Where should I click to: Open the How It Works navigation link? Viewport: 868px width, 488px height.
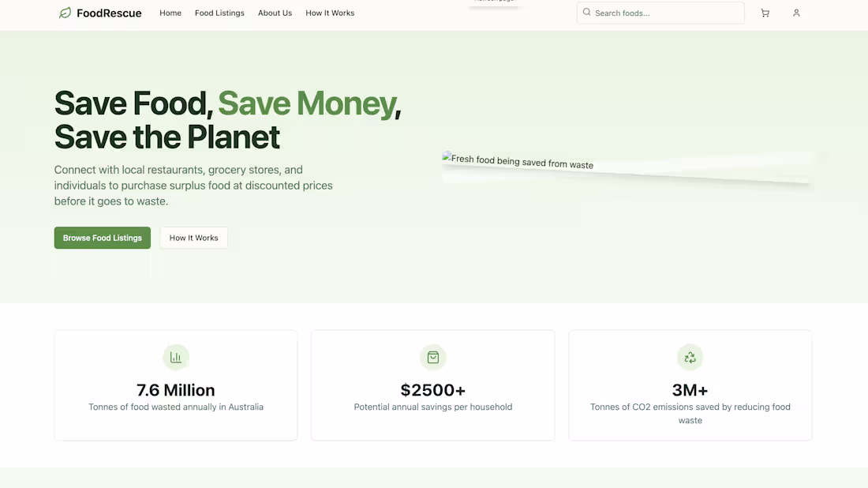coord(330,13)
